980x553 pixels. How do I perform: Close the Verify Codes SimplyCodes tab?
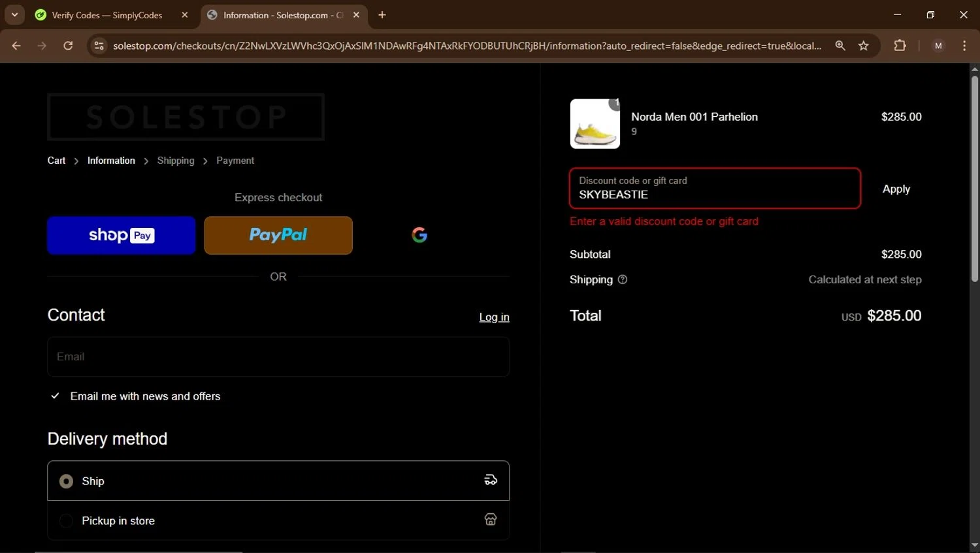[x=185, y=15]
